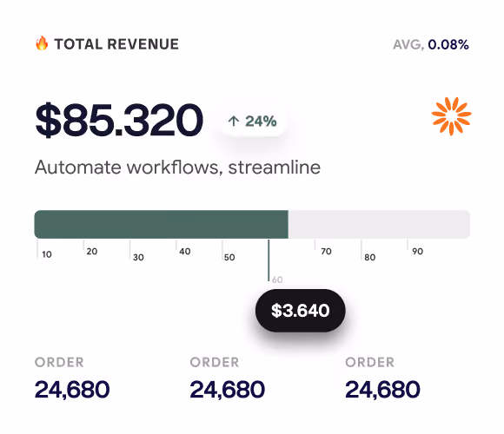Click the 20 tick label
This screenshot has height=434, width=504.
tap(92, 251)
